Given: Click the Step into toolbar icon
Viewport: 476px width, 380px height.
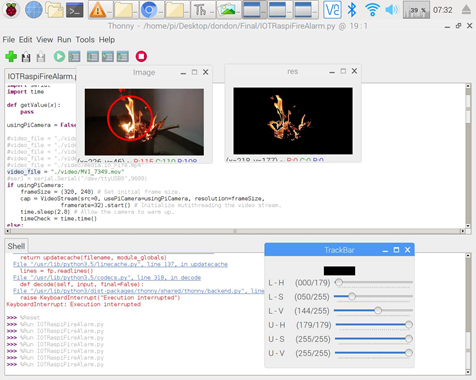Looking at the screenshot, I should 108,56.
